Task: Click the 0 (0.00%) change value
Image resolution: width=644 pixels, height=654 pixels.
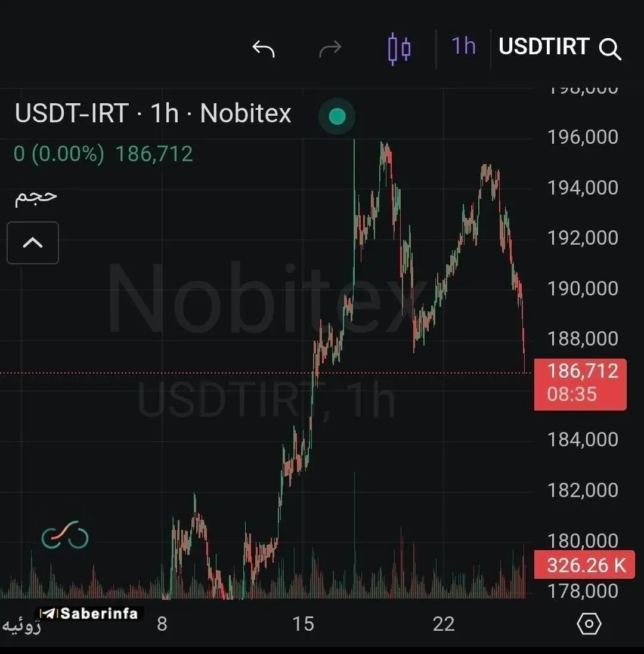Action: pyautogui.click(x=59, y=154)
